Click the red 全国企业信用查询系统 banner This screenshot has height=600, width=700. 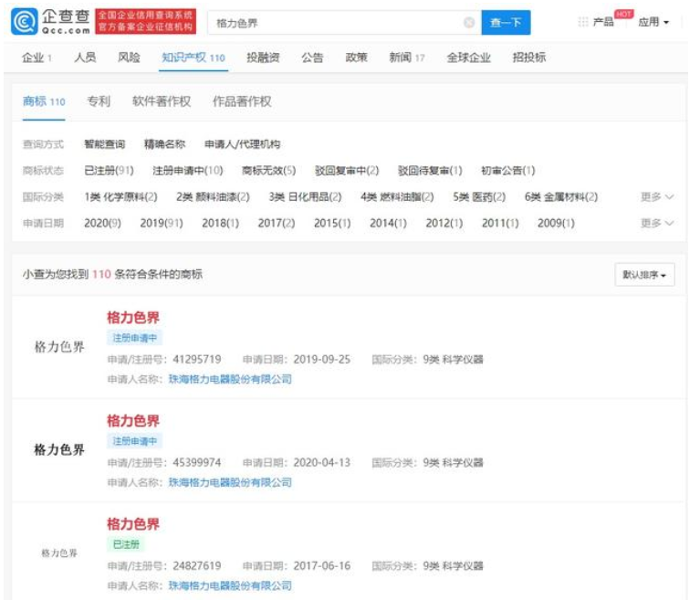click(x=145, y=21)
